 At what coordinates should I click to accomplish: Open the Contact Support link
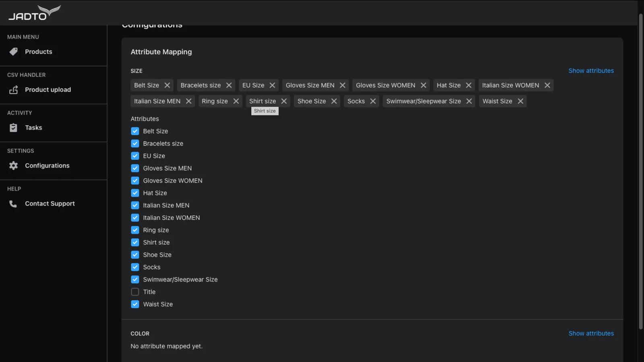coord(50,204)
